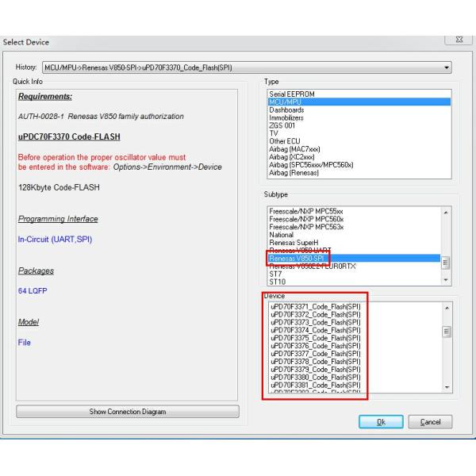Pick Airbag (Renesas) in Type list
Screen dimensions: 476x476
(297, 172)
